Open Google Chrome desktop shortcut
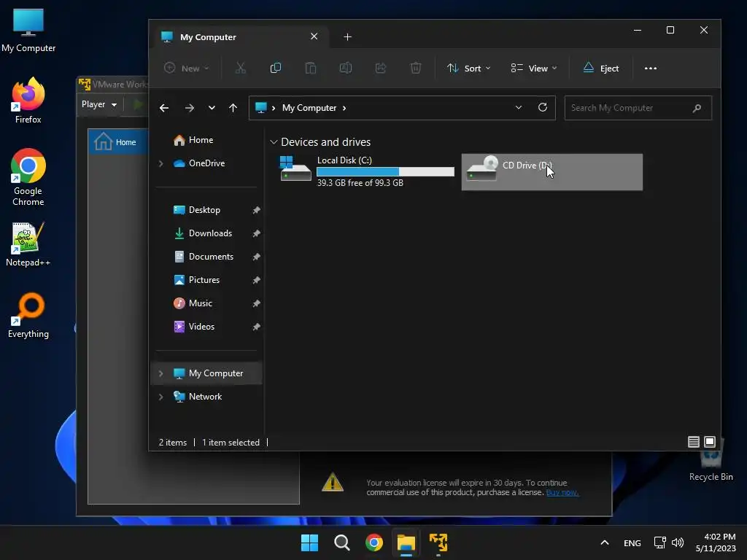Screen dimensions: 747x560 click(x=28, y=177)
